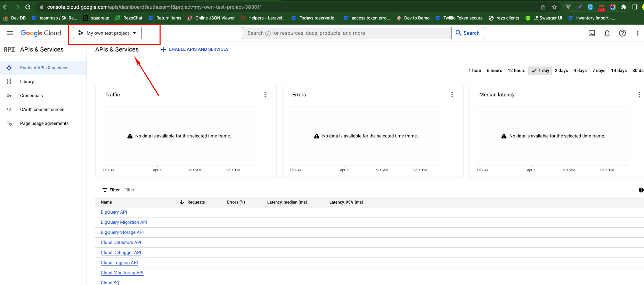This screenshot has height=285, width=644.
Task: Click the share page icon in address bar
Action: [x=543, y=7]
